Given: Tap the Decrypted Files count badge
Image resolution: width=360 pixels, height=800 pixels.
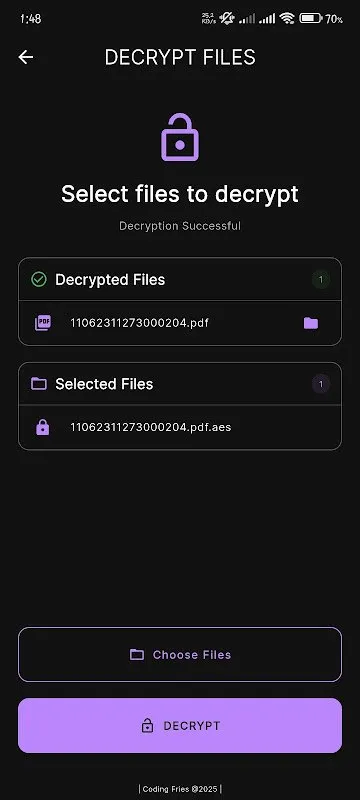Looking at the screenshot, I should (321, 280).
